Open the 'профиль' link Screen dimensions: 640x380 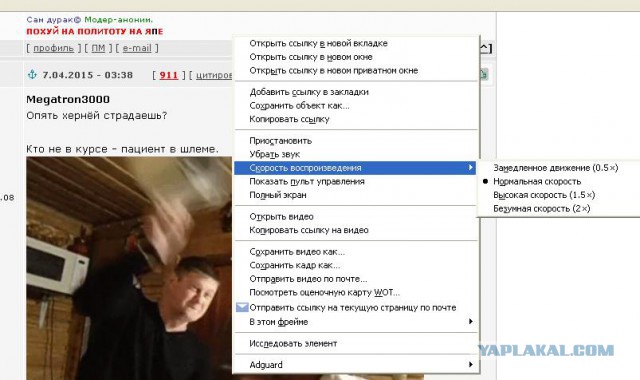pos(53,48)
